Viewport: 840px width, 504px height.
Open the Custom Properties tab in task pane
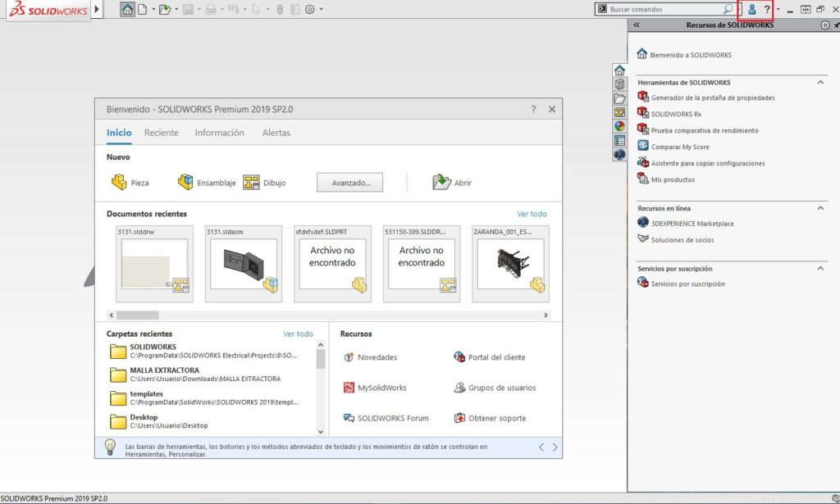click(x=620, y=141)
